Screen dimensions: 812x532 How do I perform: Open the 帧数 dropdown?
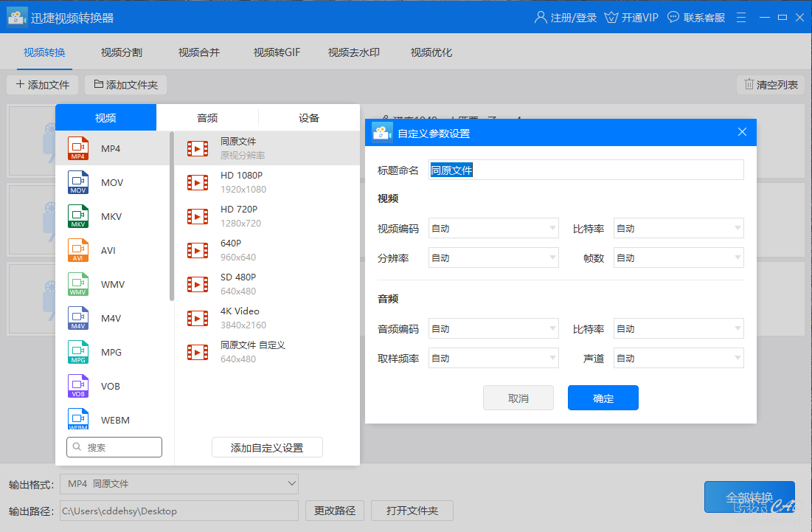(x=679, y=258)
